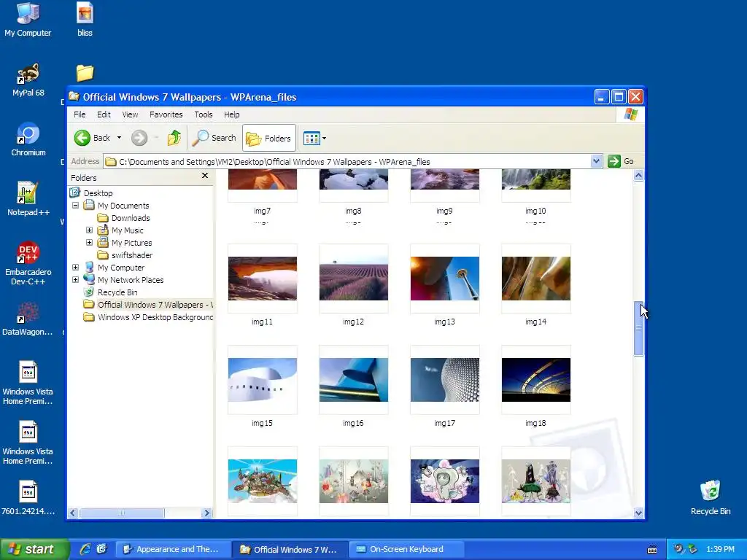Select the My Computer desktop icon
The image size is (747, 560).
pos(28,20)
